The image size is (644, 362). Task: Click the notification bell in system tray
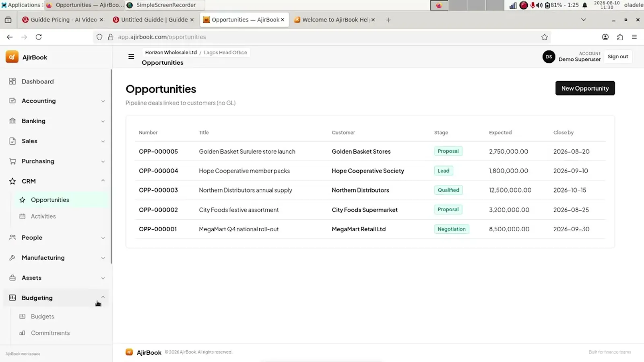click(585, 5)
